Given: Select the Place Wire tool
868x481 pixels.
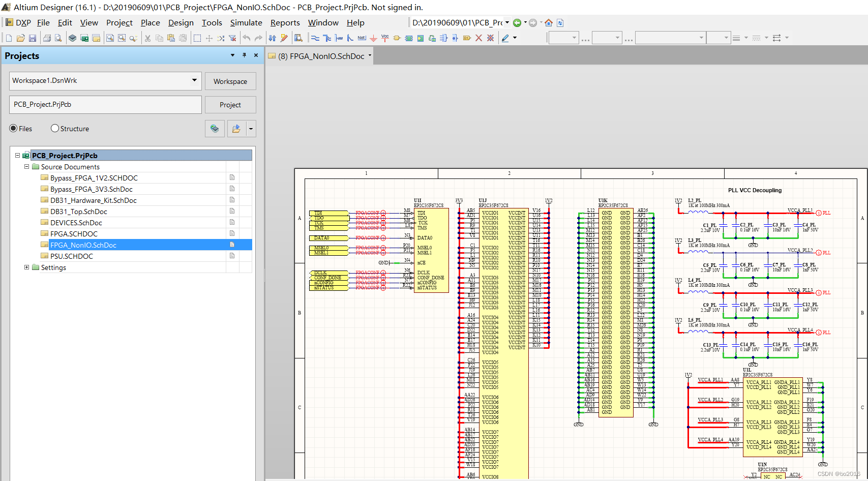Looking at the screenshot, I should coord(315,38).
